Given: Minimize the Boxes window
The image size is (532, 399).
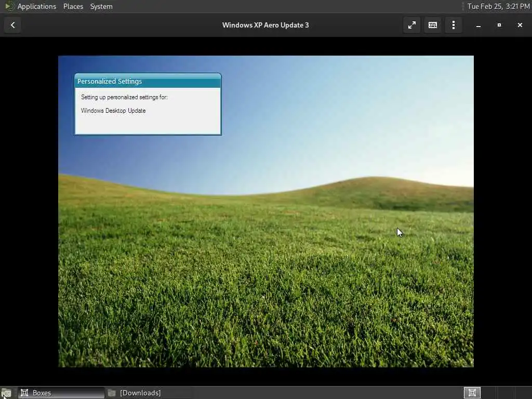Looking at the screenshot, I should tap(478, 25).
